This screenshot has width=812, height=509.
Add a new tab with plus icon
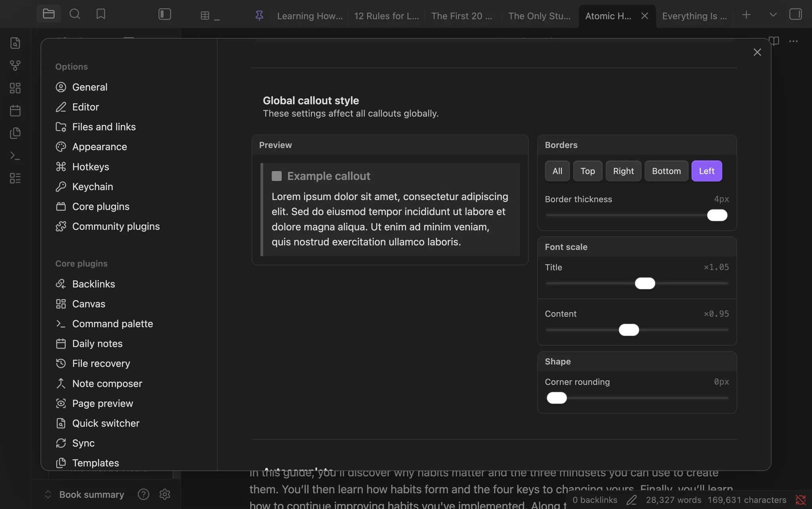[x=746, y=15]
